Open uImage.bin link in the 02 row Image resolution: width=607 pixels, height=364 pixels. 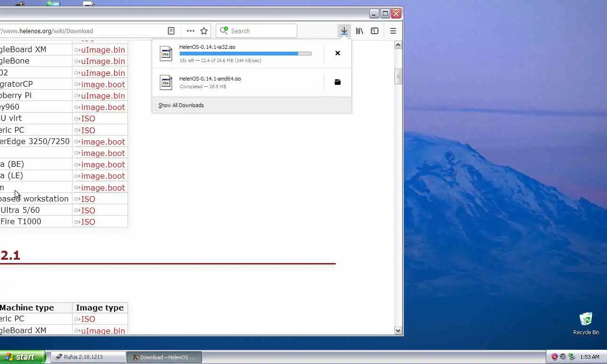(x=103, y=73)
